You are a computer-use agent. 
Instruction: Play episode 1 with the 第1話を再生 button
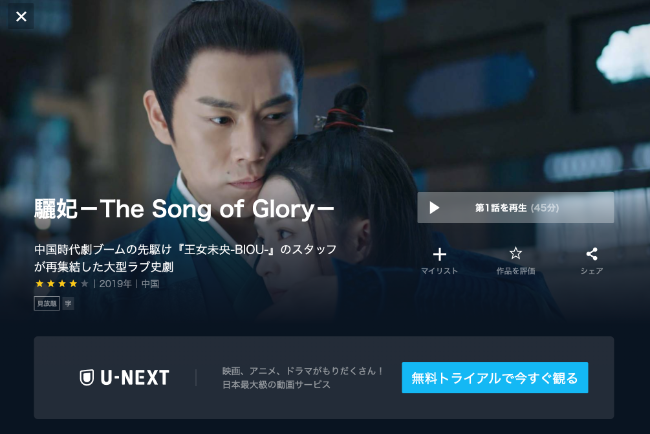pyautogui.click(x=515, y=208)
